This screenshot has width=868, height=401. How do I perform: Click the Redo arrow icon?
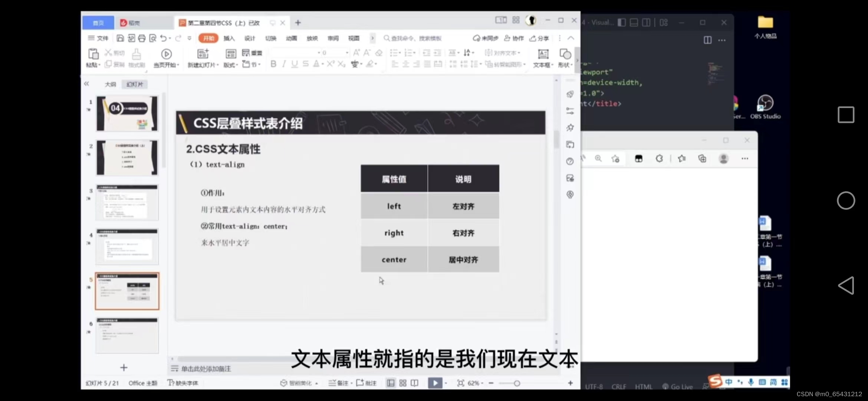click(178, 38)
